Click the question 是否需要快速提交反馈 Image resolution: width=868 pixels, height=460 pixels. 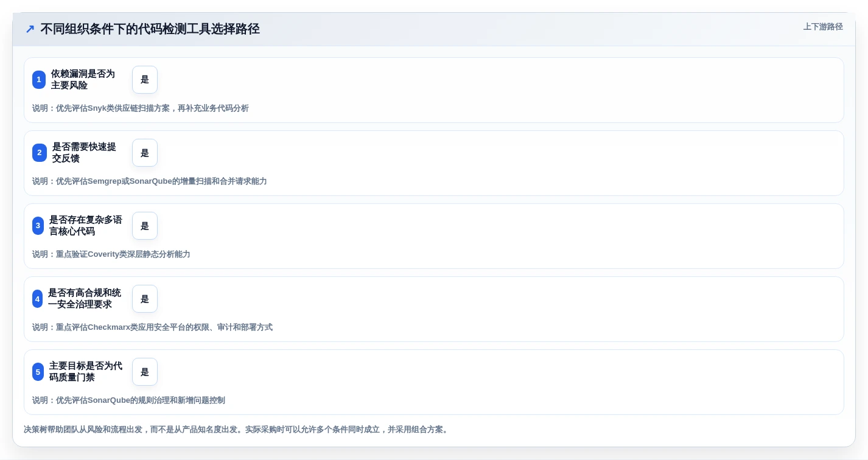coord(84,153)
